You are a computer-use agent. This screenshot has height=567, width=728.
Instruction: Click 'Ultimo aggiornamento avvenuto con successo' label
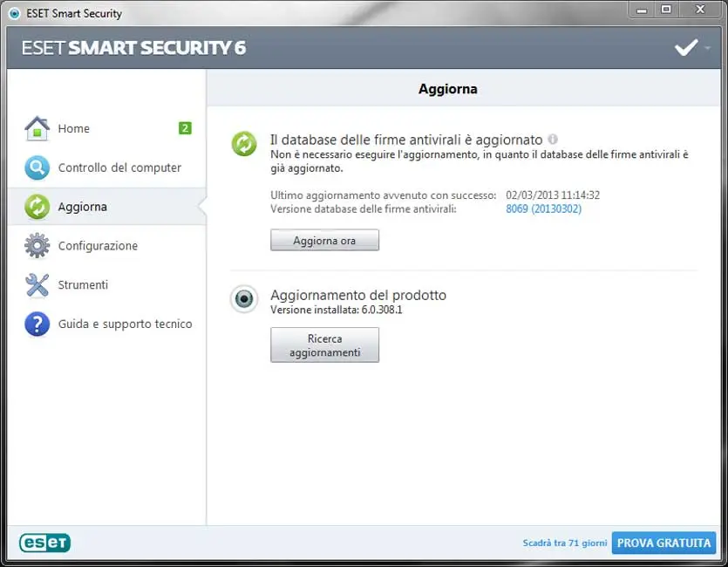click(384, 195)
